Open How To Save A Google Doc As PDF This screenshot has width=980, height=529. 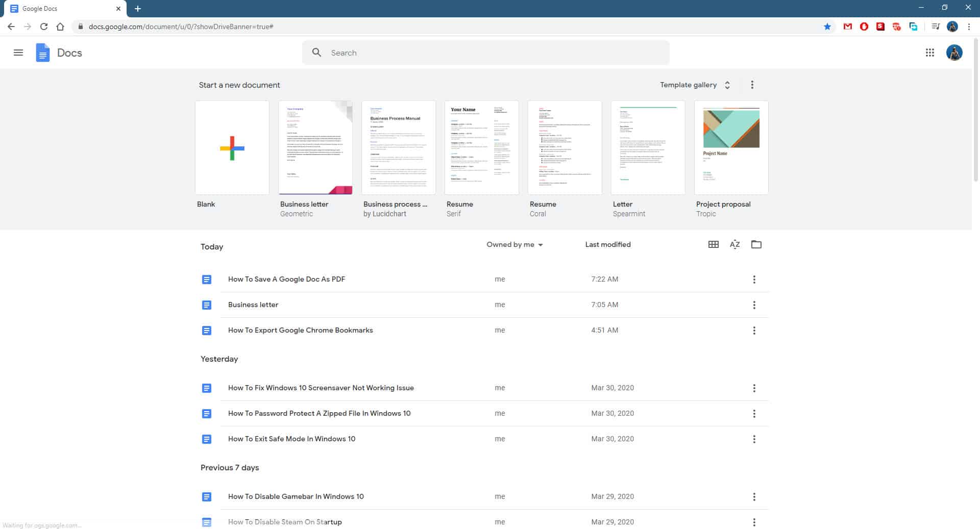(286, 279)
